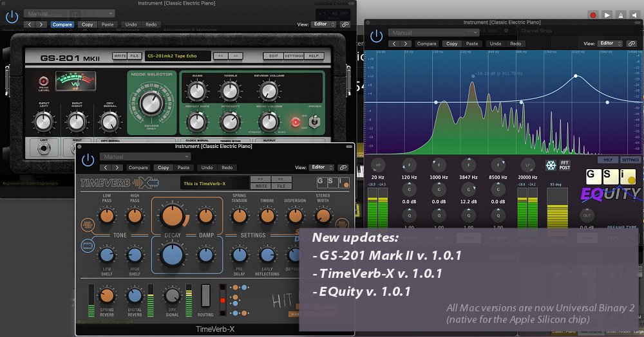Viewport: 644px width, 337px height.
Task: Go to next preset arrow in TimeVerb-X header
Action: [x=117, y=168]
